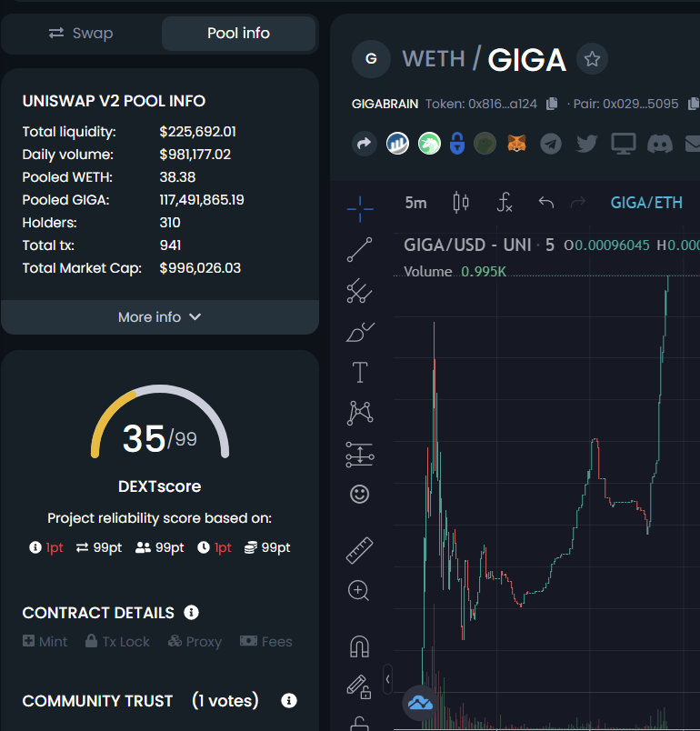Click the Mint contract detail
This screenshot has width=700, height=731.
tap(45, 642)
